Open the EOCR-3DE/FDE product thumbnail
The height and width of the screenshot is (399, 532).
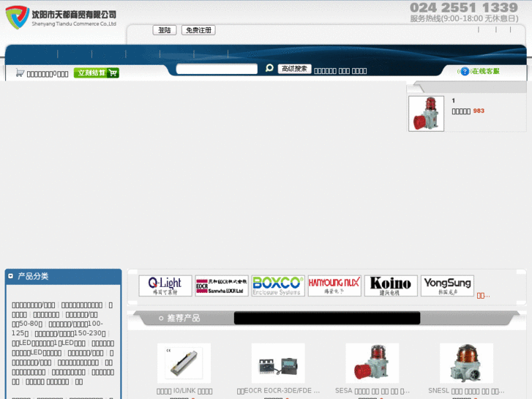[278, 363]
